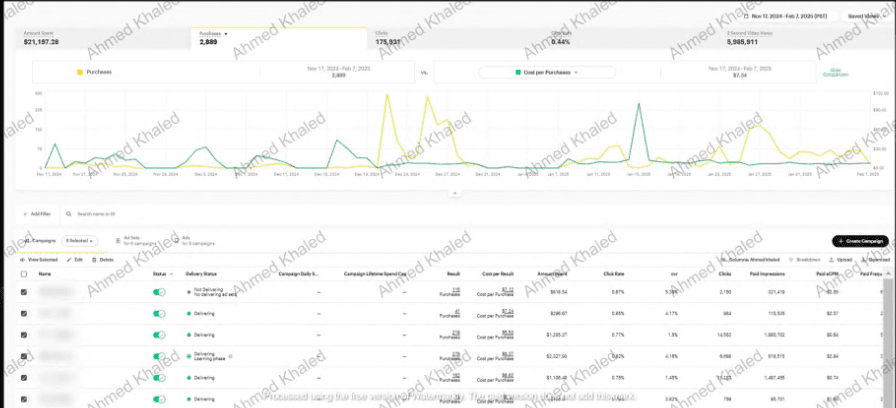Click the Create Campaign button

click(860, 242)
